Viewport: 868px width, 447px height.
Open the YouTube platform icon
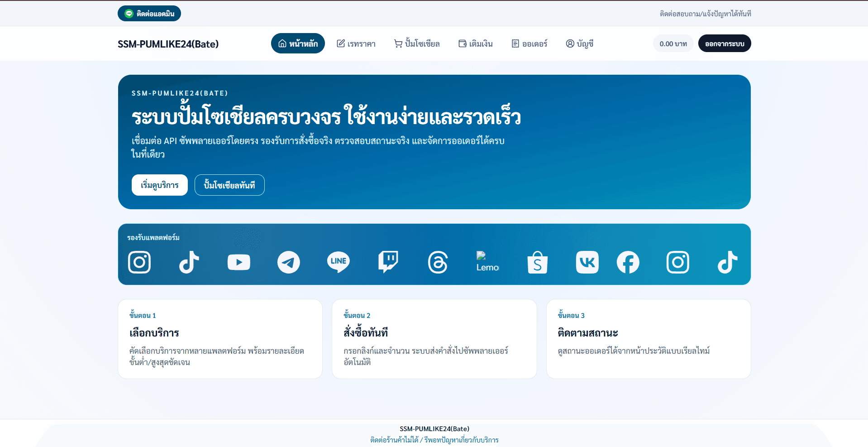tap(238, 262)
